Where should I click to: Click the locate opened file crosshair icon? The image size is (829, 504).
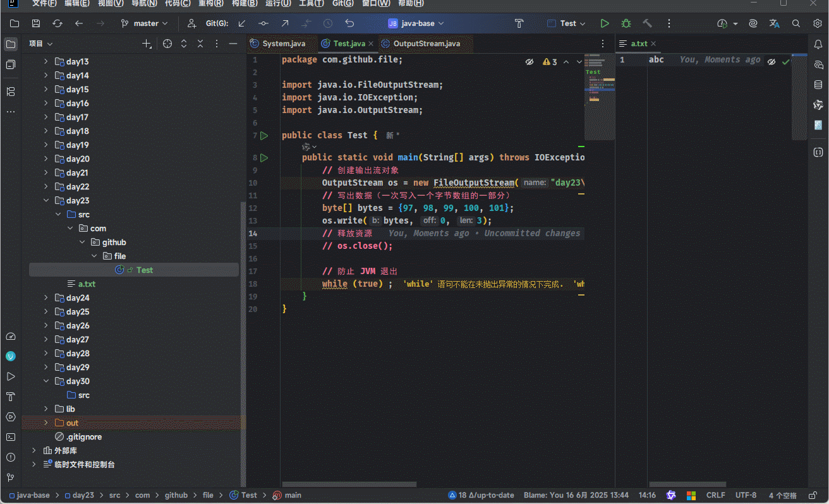tap(167, 44)
